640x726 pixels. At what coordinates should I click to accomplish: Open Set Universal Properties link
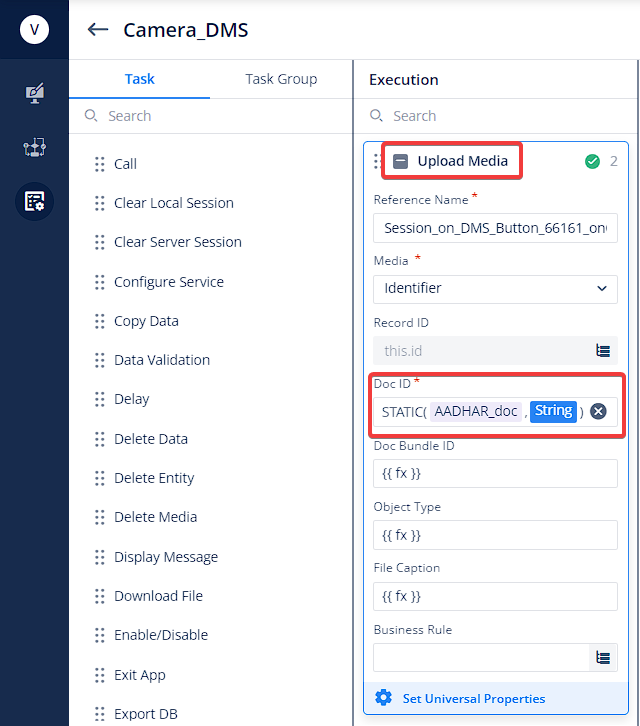coord(474,698)
